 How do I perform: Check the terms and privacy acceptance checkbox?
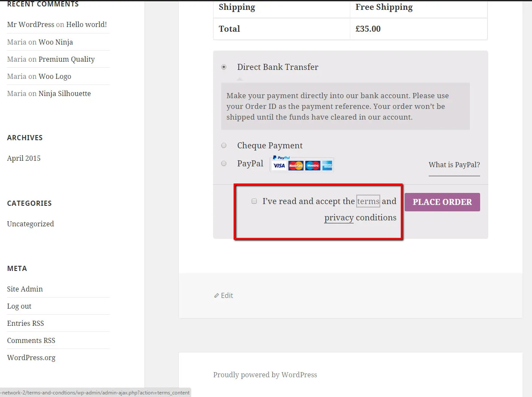[x=254, y=201]
